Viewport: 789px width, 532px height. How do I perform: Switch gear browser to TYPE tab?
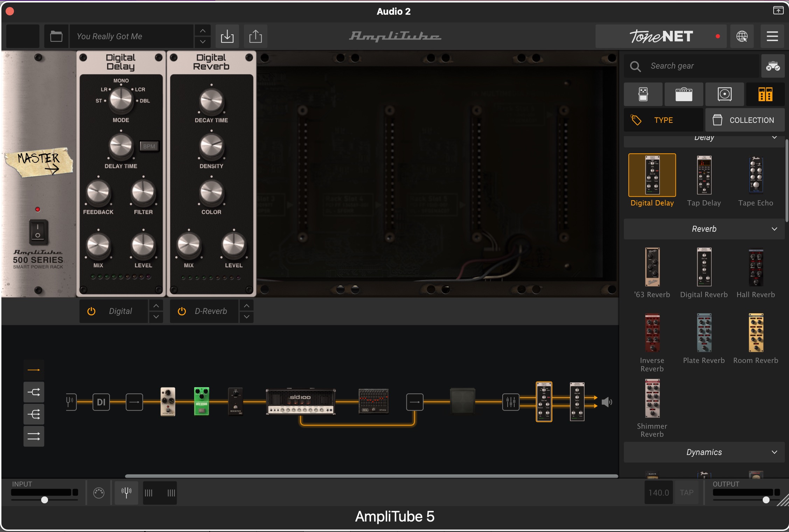663,120
